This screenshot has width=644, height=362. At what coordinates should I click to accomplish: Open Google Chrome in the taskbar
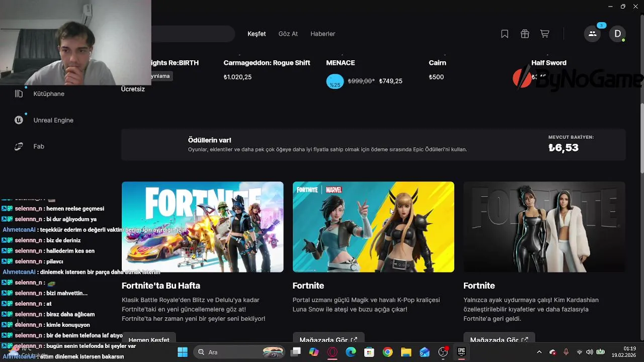387,352
